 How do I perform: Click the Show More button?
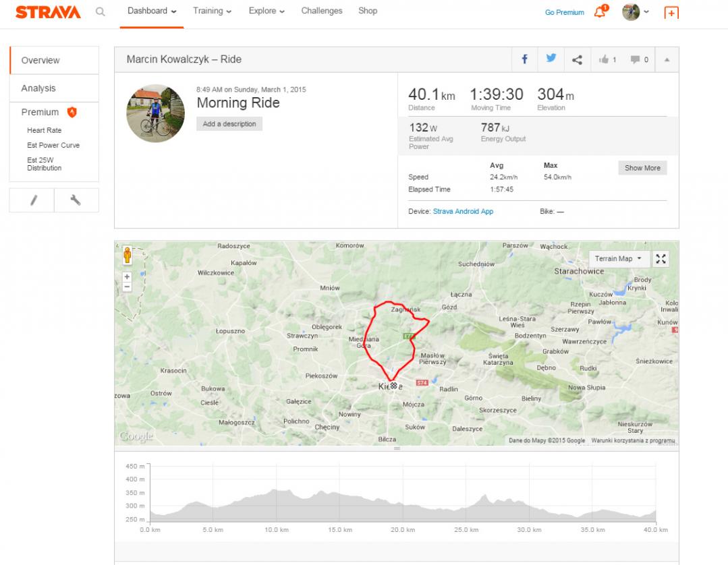pyautogui.click(x=642, y=168)
